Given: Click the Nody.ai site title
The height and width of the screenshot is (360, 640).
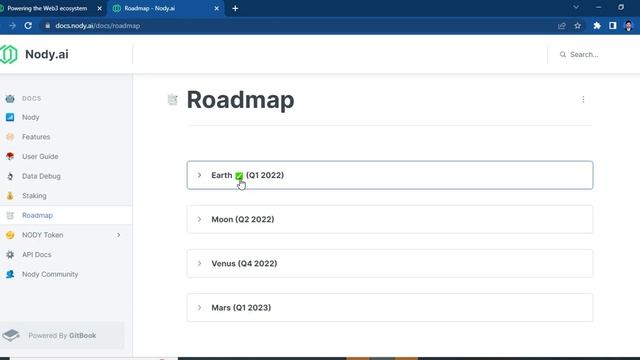Looking at the screenshot, I should point(47,54).
